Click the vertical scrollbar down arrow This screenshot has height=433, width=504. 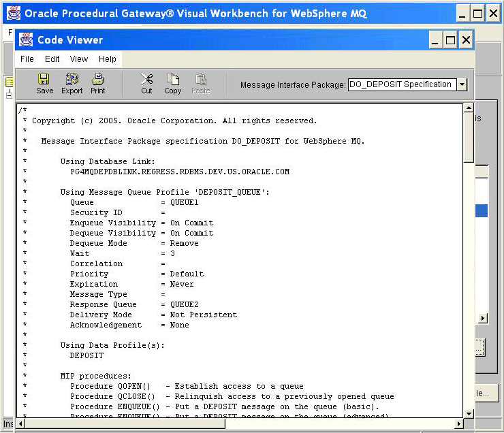click(469, 413)
